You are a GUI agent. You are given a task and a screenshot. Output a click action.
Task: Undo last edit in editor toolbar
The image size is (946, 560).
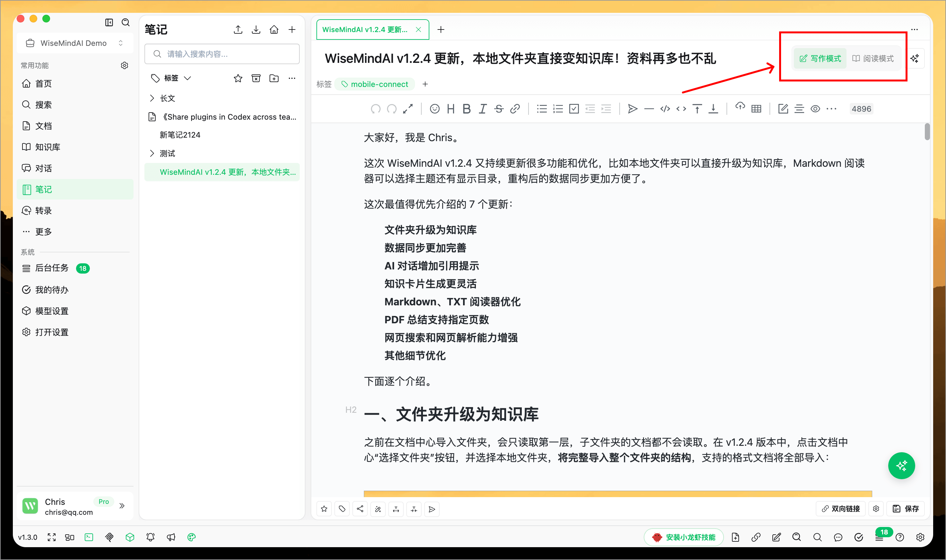coord(375,109)
